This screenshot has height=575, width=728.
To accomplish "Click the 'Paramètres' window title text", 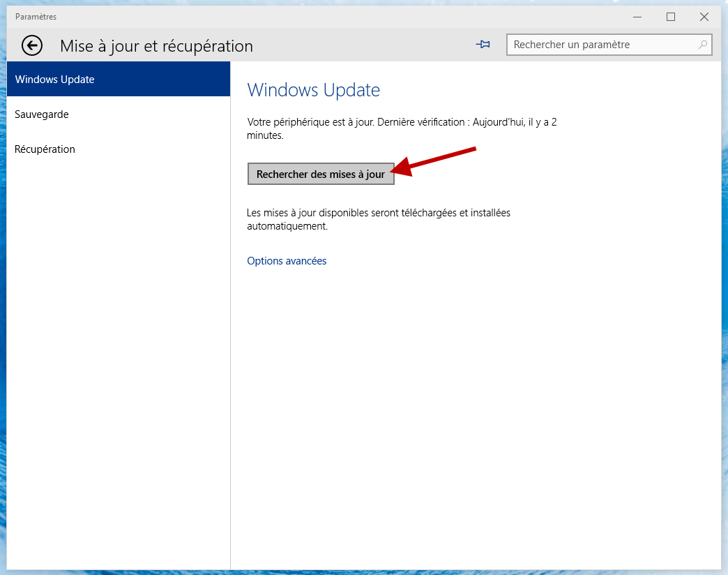I will (x=36, y=17).
